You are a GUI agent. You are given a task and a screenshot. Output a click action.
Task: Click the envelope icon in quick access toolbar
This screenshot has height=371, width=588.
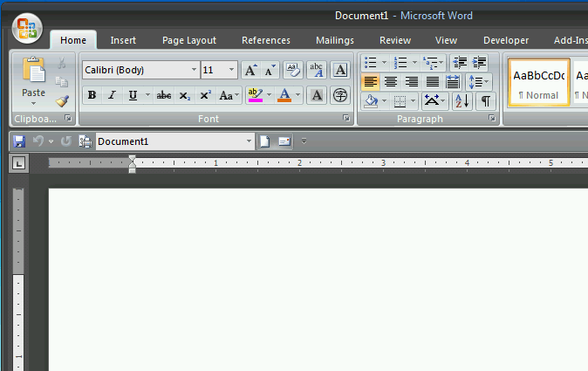[284, 141]
